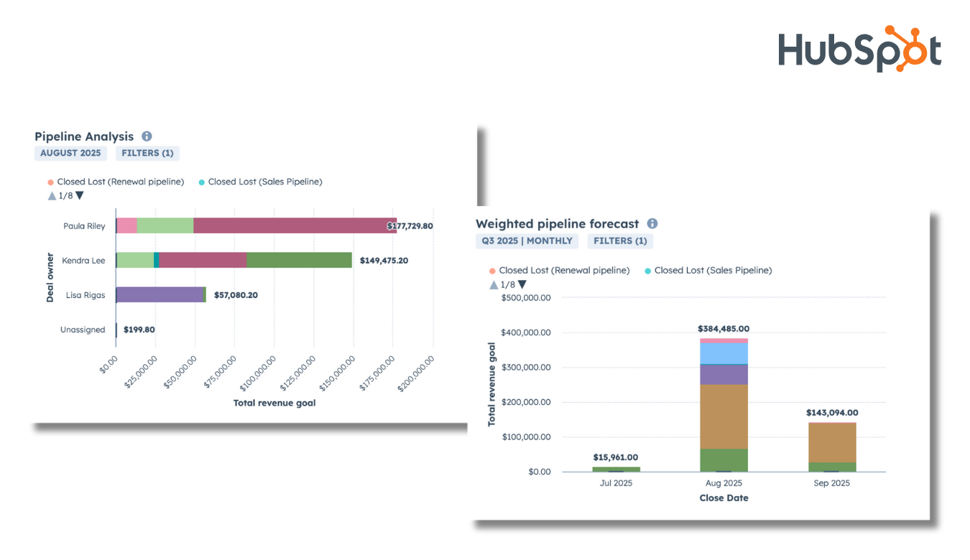This screenshot has height=560, width=970.
Task: Open FILTERS (1) on Weighted pipeline forecast
Action: pyautogui.click(x=619, y=241)
